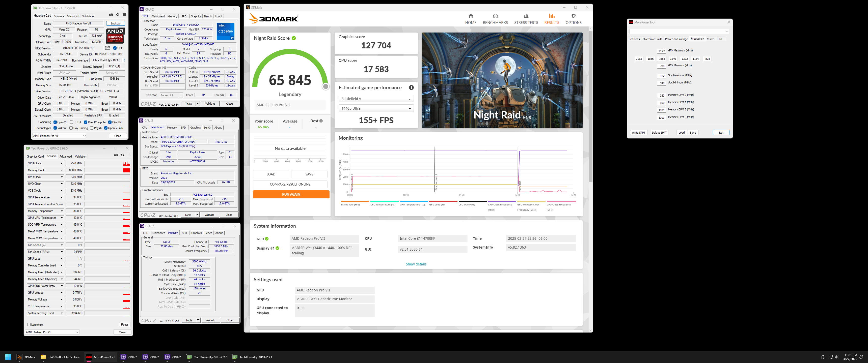Edit GFX Maximum MHz field in MorePowerTool
This screenshot has width=868, height=363.
pos(662,51)
